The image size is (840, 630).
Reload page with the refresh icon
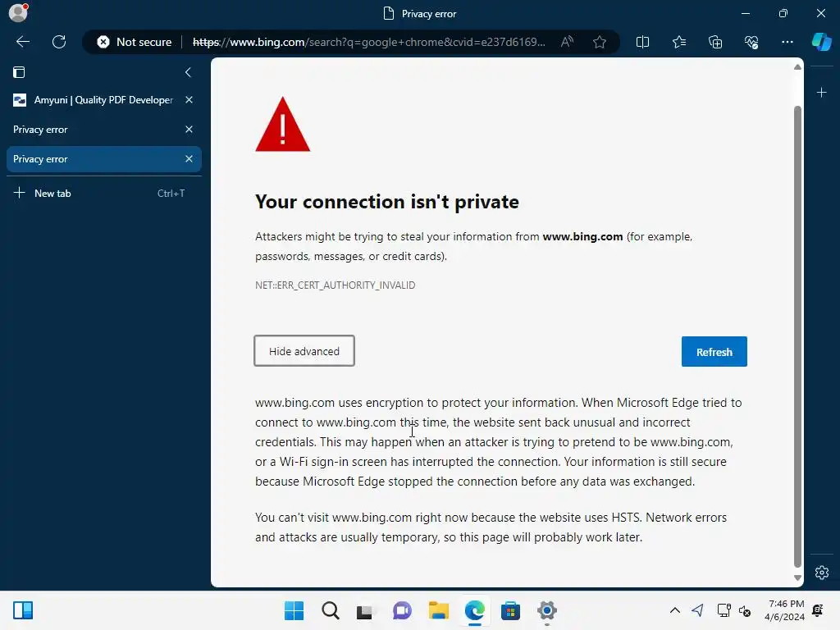coord(59,42)
